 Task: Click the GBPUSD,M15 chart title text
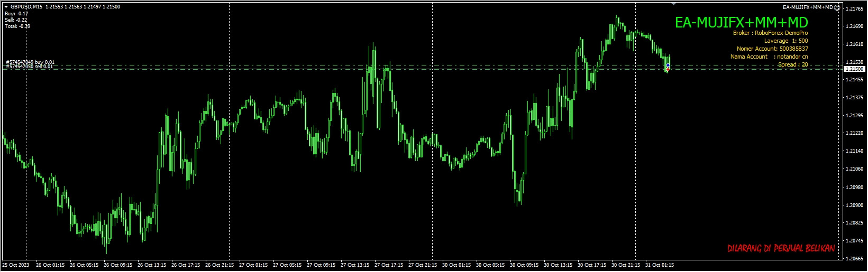[x=26, y=7]
